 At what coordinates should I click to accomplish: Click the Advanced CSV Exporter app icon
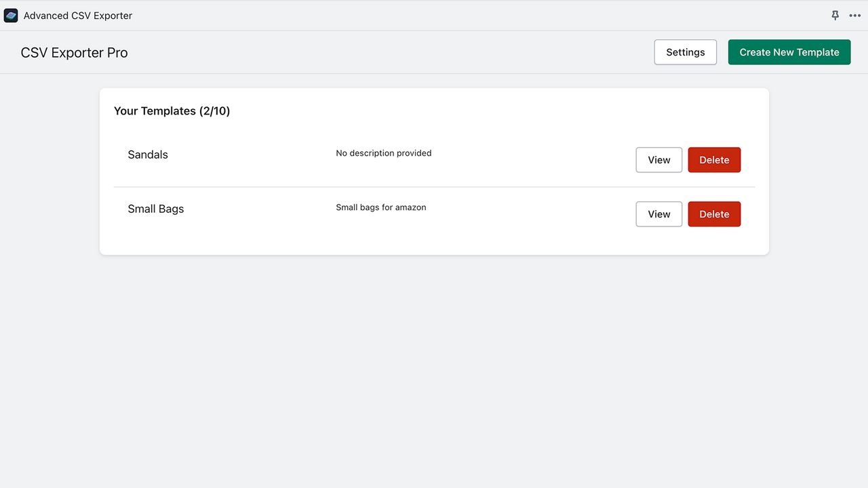11,16
